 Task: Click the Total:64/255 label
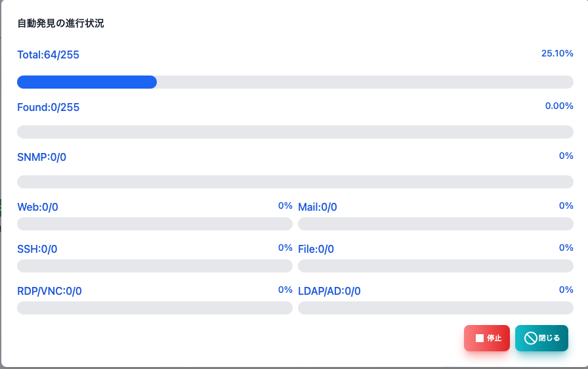[49, 54]
